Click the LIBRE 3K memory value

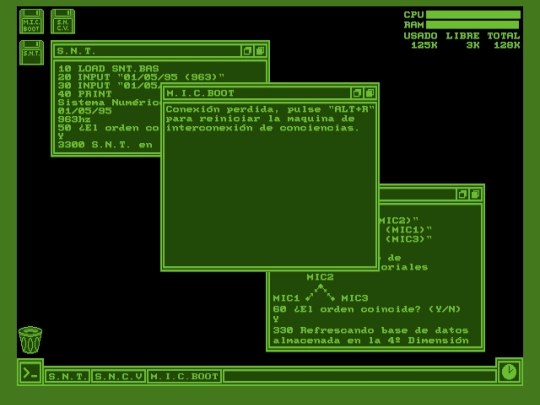coord(473,45)
